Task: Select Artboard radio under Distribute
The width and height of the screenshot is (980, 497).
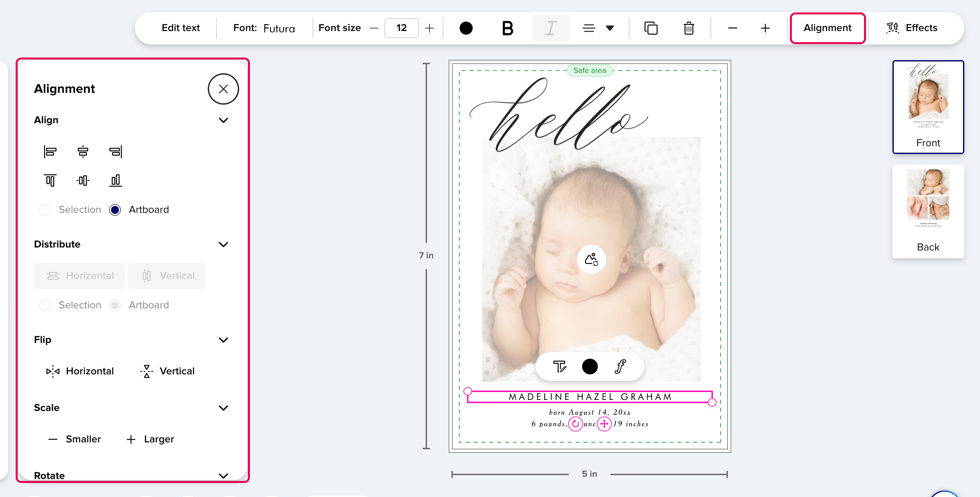Action: (115, 305)
